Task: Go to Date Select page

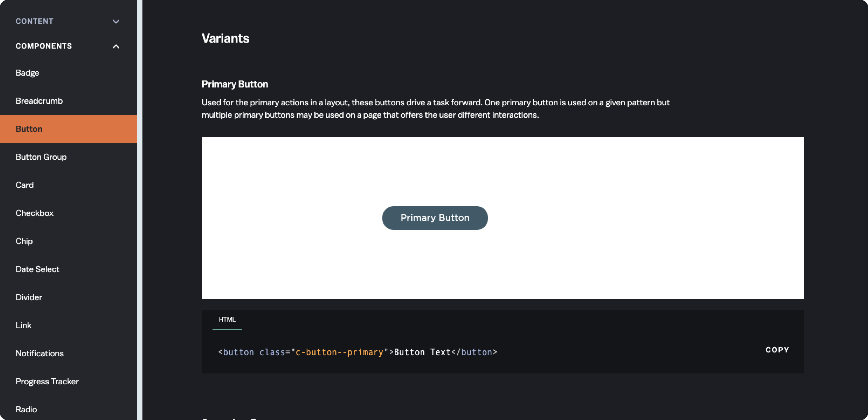Action: click(x=37, y=269)
